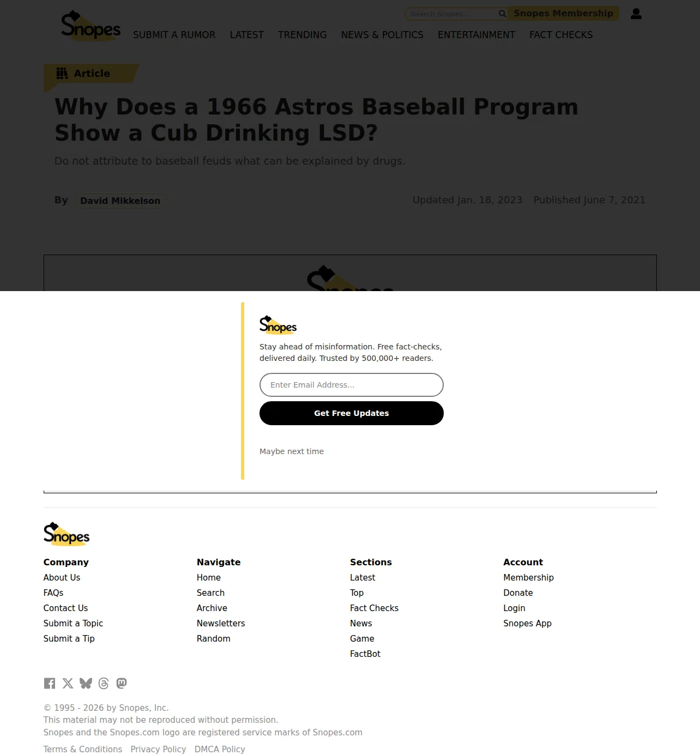
Task: Open the Contact Us footer link
Action: click(65, 608)
